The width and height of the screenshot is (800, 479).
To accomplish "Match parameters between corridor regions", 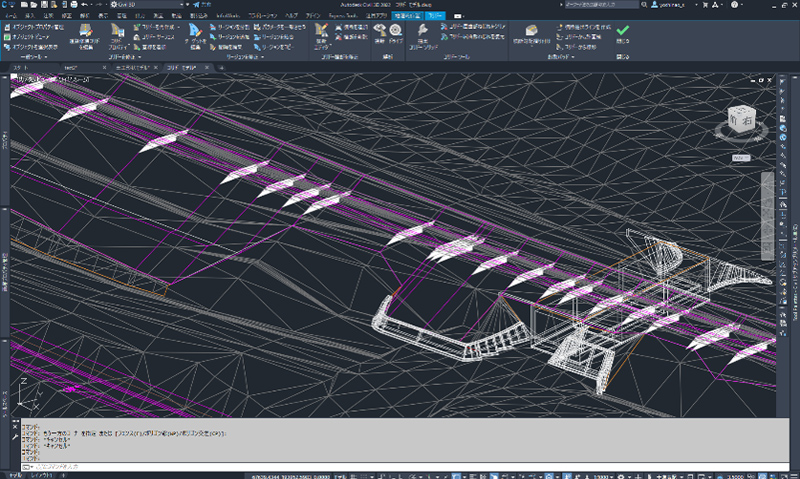I will point(280,27).
